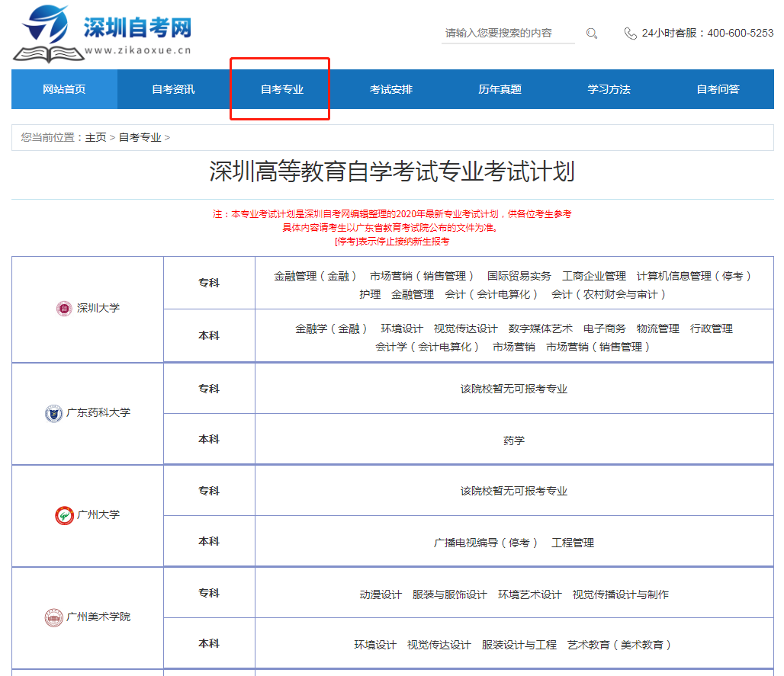This screenshot has width=784, height=676.
Task: Open 视觉传达设计 under 深圳大学 本科
Action: pos(465,328)
